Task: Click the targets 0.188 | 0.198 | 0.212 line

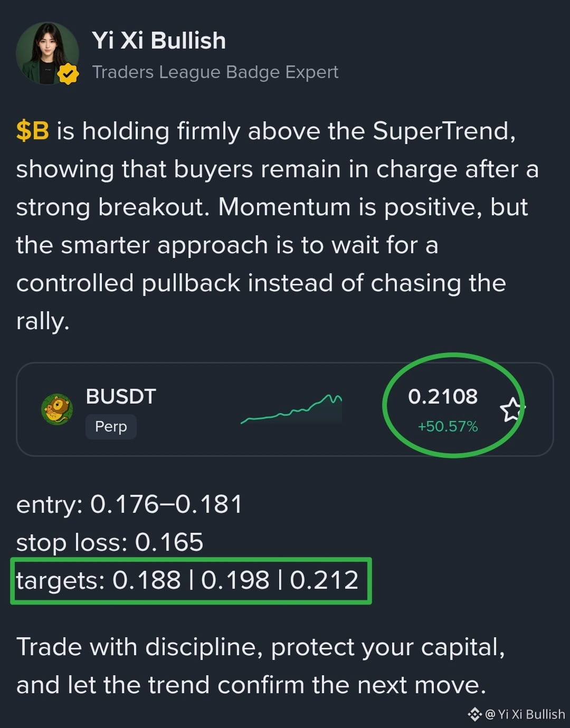Action: click(187, 580)
